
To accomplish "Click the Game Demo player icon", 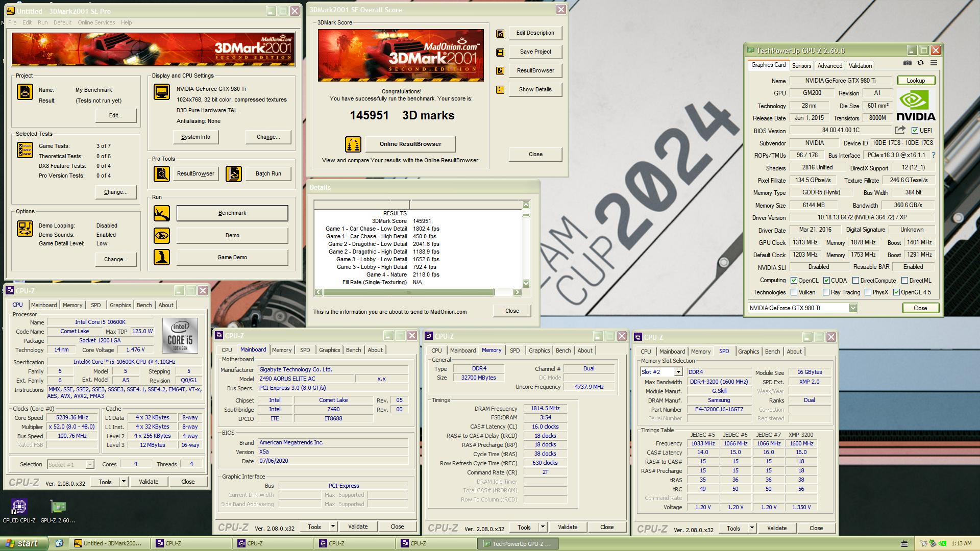I will click(x=162, y=257).
